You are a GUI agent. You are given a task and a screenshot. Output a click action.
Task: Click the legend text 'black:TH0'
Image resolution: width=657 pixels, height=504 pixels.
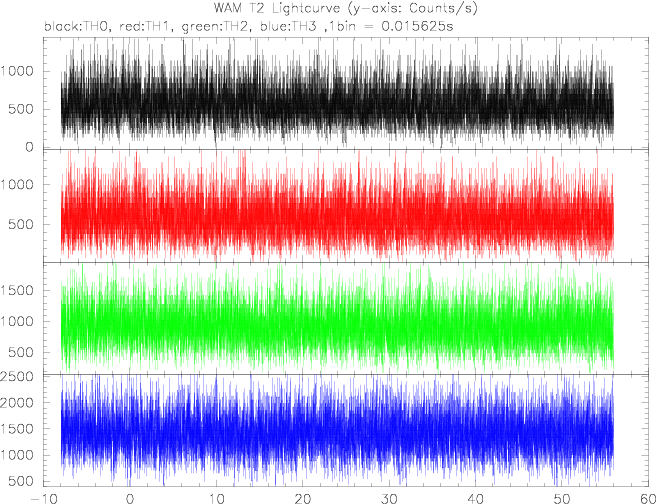point(78,27)
